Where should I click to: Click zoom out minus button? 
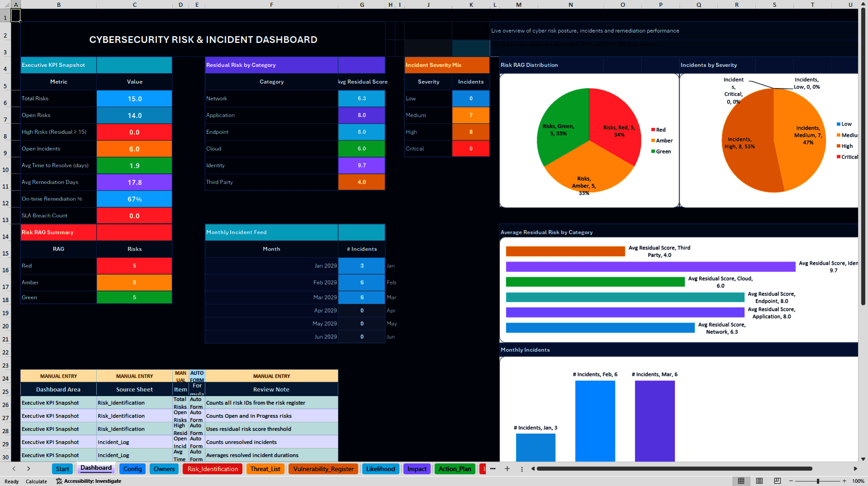pos(791,481)
